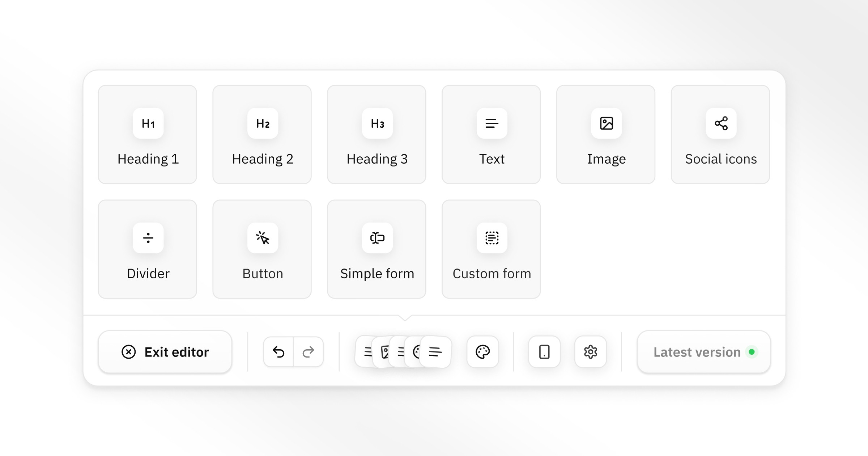Image resolution: width=868 pixels, height=456 pixels.
Task: Insert an Image element
Action: coord(606,135)
